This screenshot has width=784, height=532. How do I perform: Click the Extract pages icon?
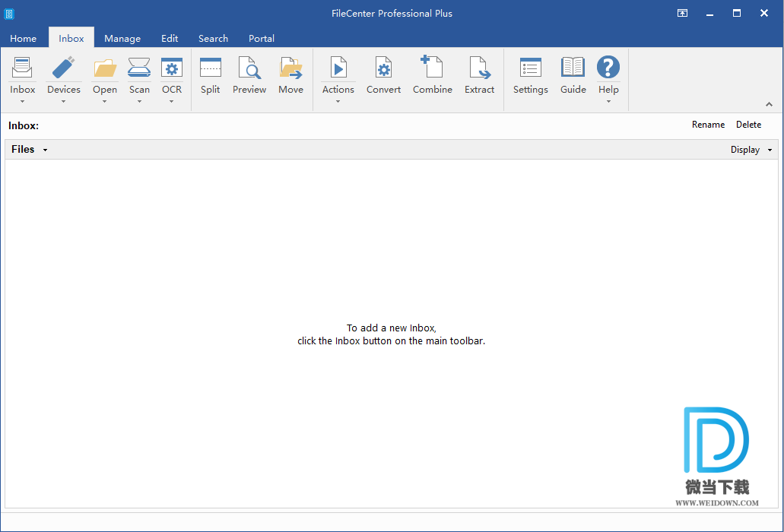coord(480,68)
